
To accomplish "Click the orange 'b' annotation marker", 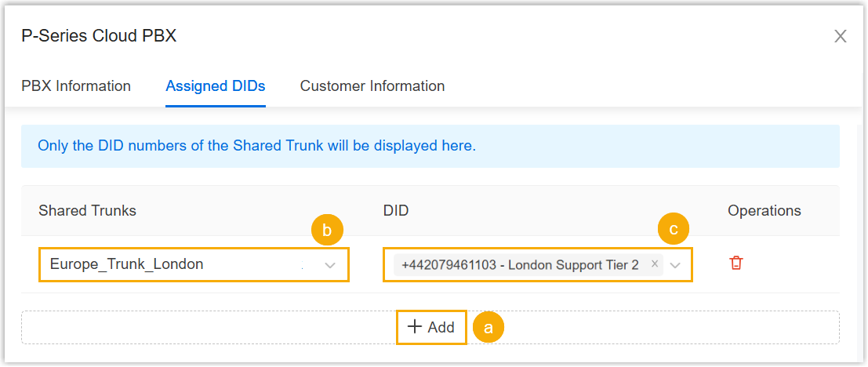I will 327,231.
